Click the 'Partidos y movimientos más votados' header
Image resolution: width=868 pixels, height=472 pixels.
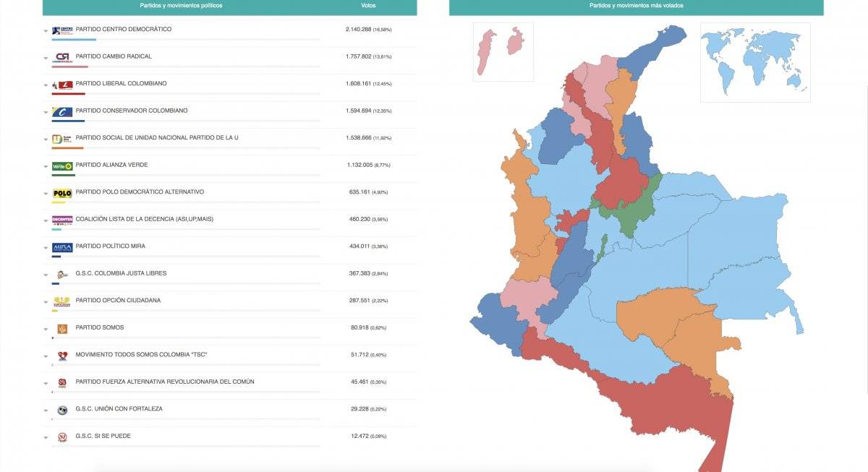tap(636, 5)
